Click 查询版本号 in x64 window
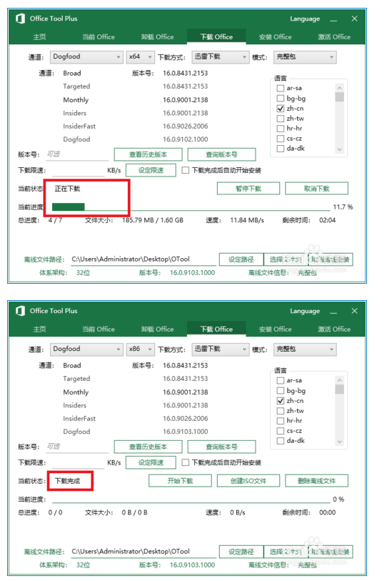The width and height of the screenshot is (392, 581). click(x=221, y=154)
